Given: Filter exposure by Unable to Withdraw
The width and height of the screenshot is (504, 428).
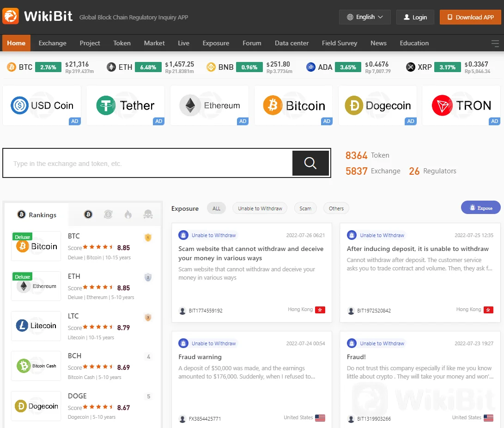Looking at the screenshot, I should pyautogui.click(x=260, y=208).
